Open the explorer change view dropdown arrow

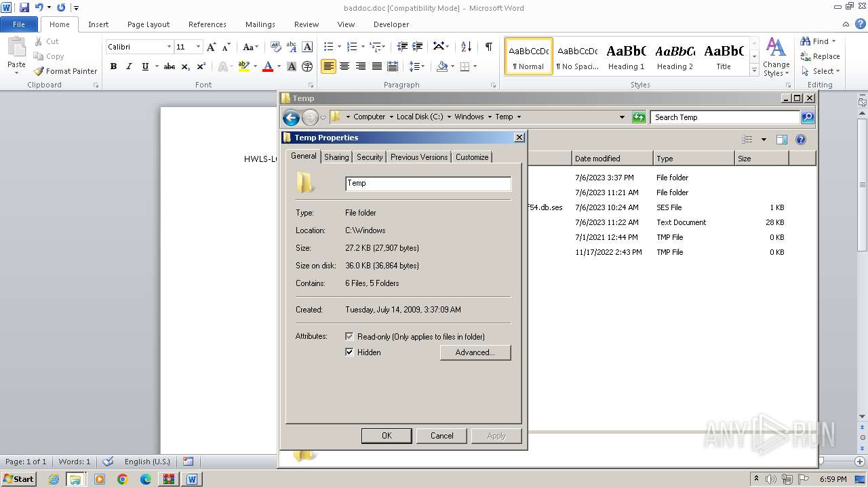pos(764,140)
